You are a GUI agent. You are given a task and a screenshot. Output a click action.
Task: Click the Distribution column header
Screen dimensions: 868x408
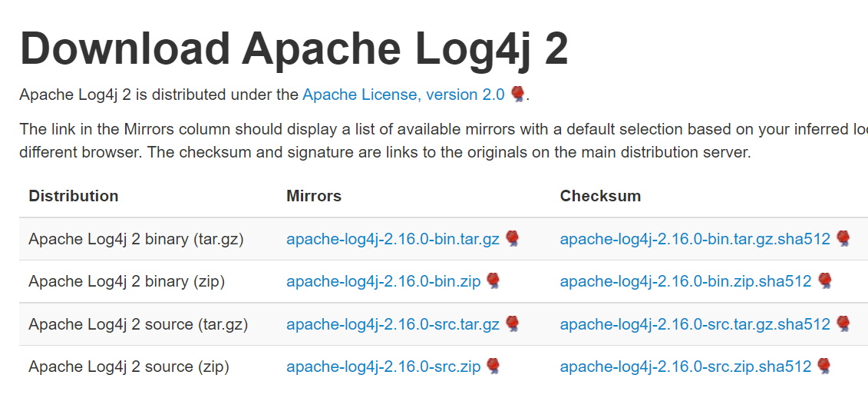[x=73, y=196]
